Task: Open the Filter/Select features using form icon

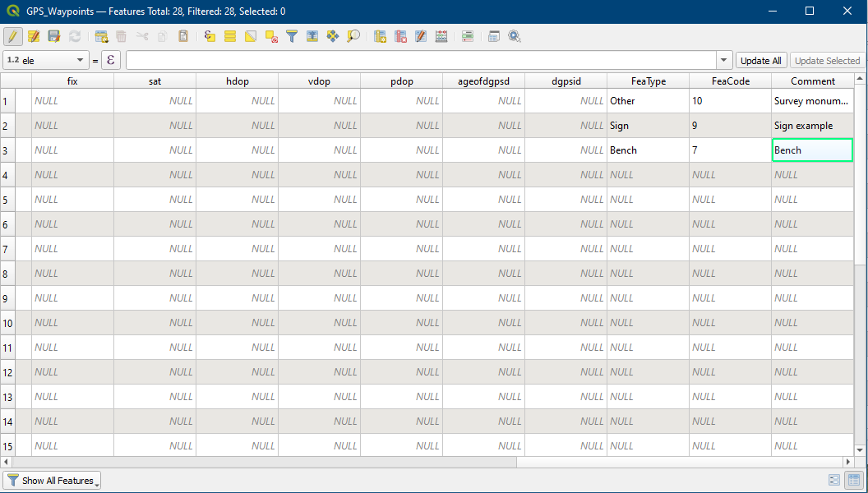Action: [292, 36]
